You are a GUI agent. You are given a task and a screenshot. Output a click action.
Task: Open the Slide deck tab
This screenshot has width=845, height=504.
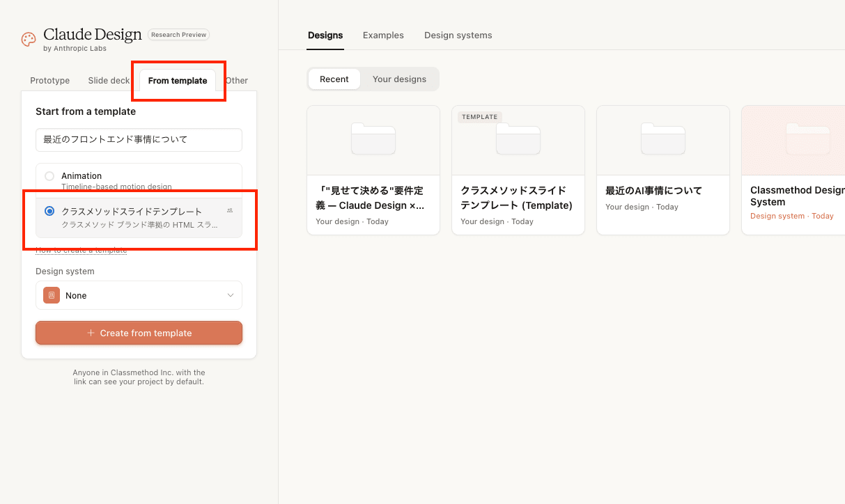pyautogui.click(x=109, y=81)
